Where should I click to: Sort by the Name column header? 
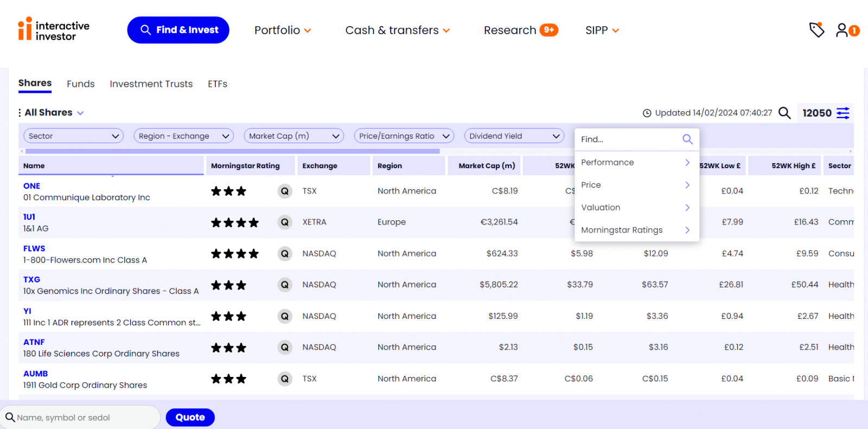pyautogui.click(x=111, y=166)
